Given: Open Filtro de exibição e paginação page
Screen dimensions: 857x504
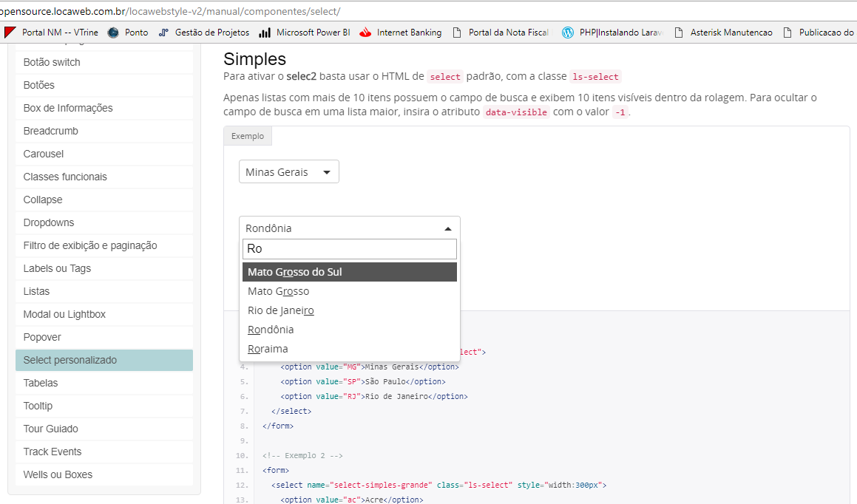Looking at the screenshot, I should pyautogui.click(x=104, y=246).
